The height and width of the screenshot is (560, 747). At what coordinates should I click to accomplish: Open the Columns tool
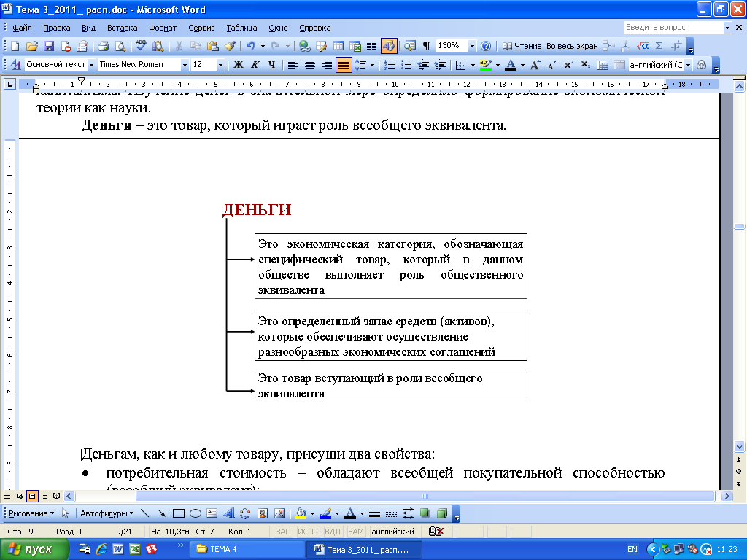pyautogui.click(x=371, y=46)
